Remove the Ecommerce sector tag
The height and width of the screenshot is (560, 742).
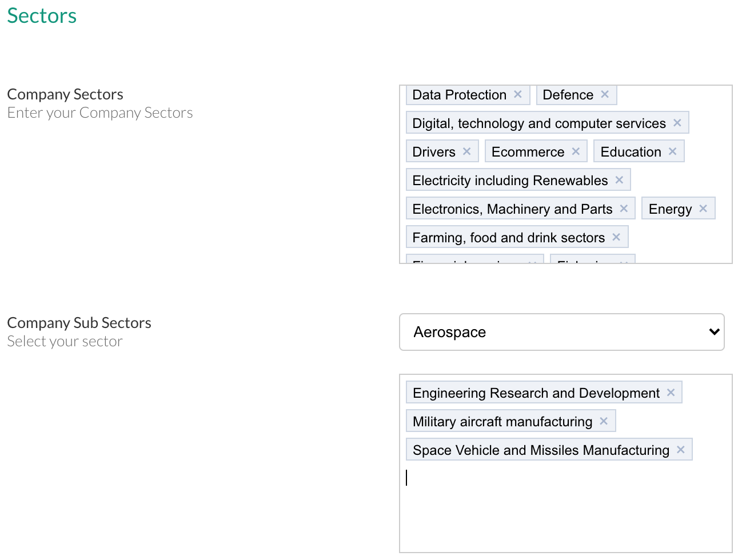click(x=576, y=151)
